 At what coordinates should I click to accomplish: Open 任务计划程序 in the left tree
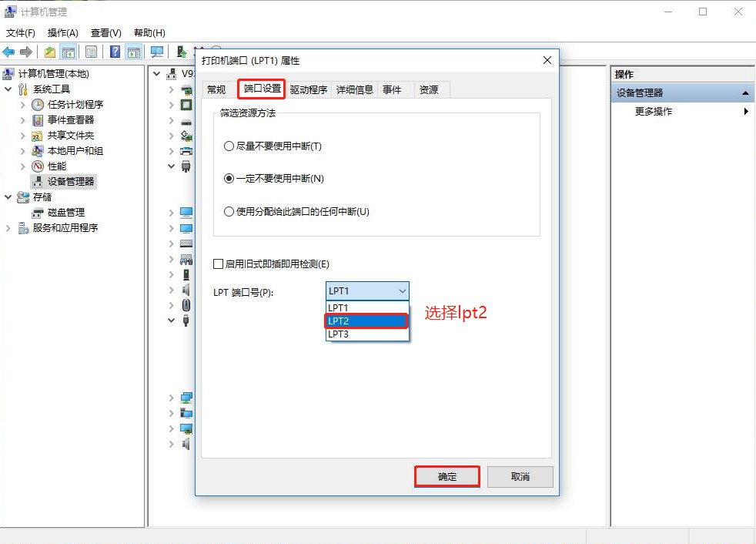click(75, 105)
